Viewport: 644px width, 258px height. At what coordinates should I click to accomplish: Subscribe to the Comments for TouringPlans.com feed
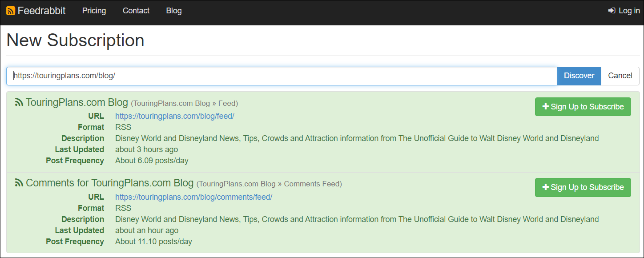[583, 187]
